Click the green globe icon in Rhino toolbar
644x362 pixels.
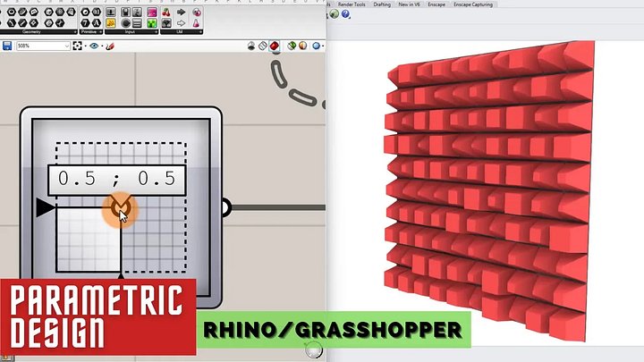335,14
